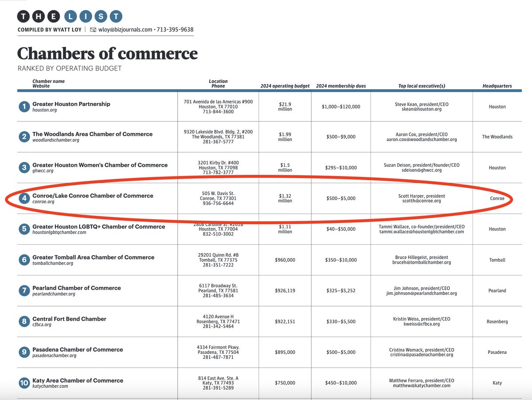Viewport: 532px width, 400px height.
Task: Open conroe.org website link
Action: (43, 201)
